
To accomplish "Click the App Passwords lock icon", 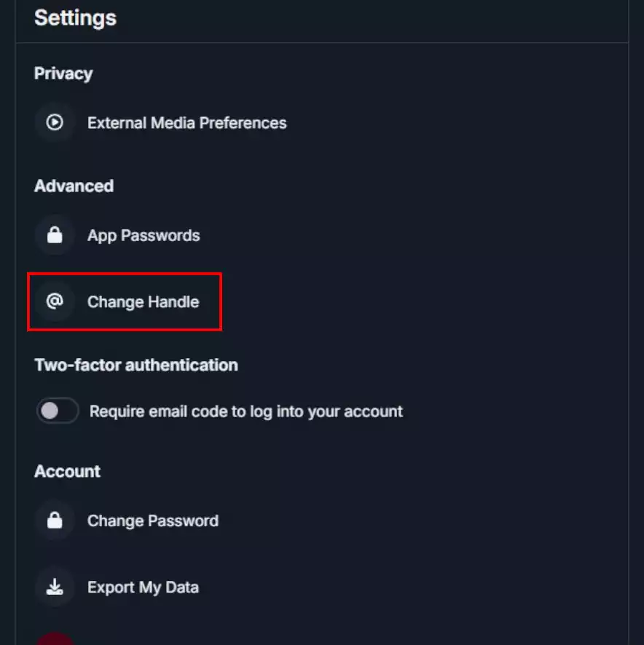I will click(55, 235).
